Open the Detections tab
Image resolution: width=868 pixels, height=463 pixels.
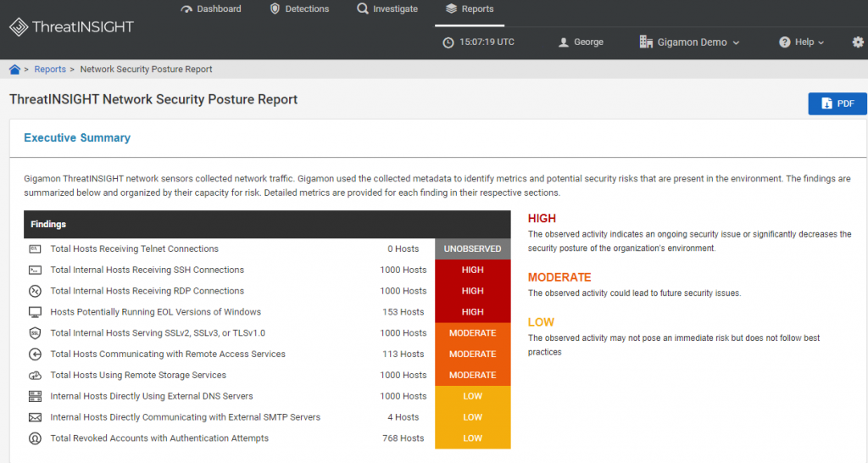click(x=299, y=8)
